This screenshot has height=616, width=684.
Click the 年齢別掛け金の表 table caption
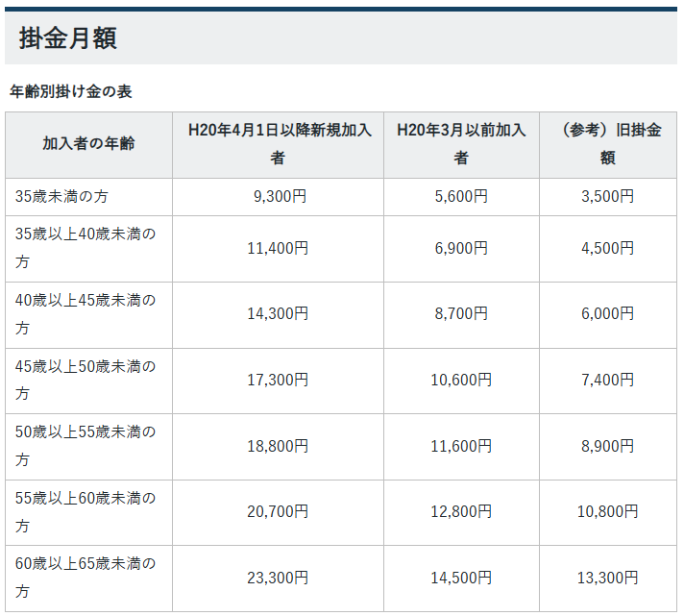coord(70,92)
